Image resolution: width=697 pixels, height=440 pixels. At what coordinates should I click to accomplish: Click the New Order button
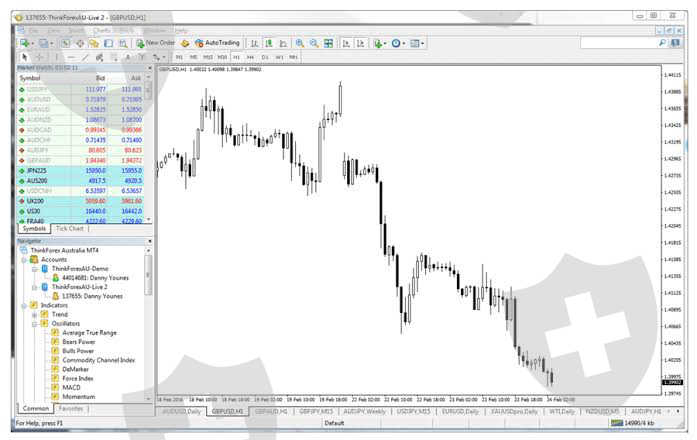click(x=156, y=43)
